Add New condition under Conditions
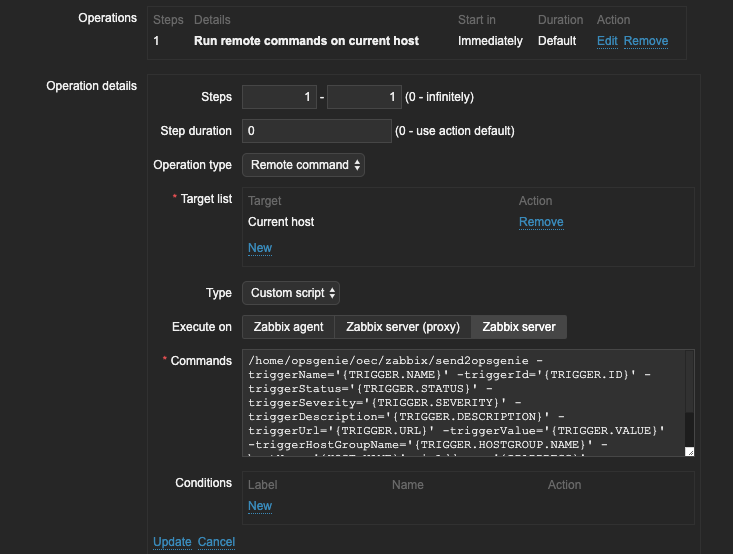The image size is (733, 554). click(x=260, y=506)
